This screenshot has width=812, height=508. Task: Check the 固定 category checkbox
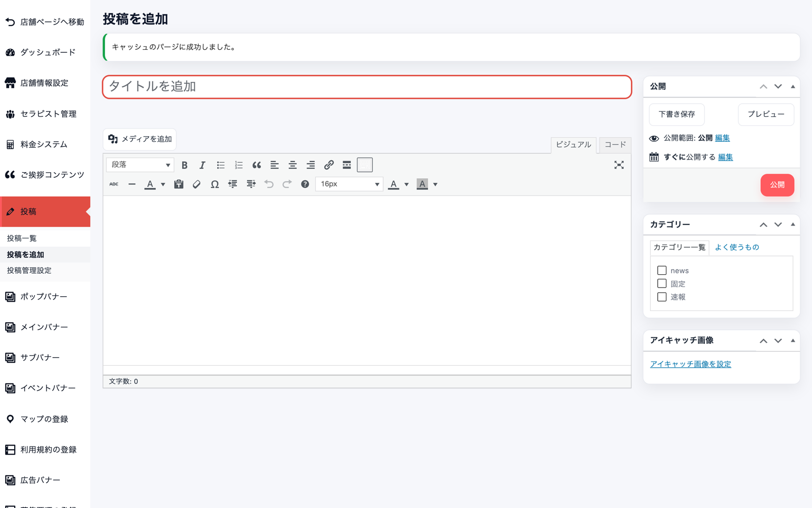(x=662, y=283)
